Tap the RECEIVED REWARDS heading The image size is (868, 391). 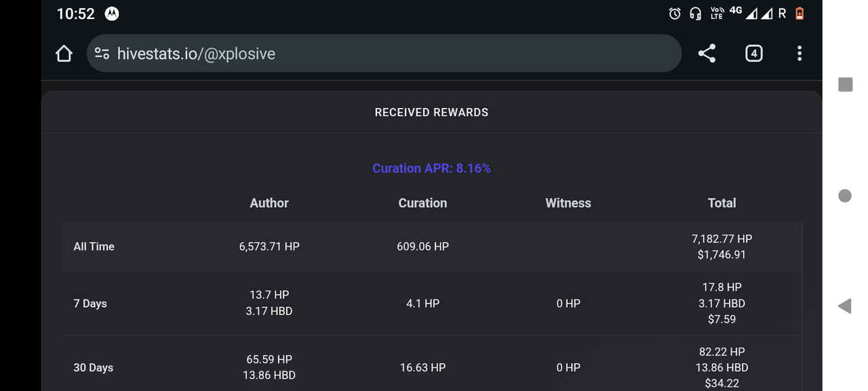[431, 113]
